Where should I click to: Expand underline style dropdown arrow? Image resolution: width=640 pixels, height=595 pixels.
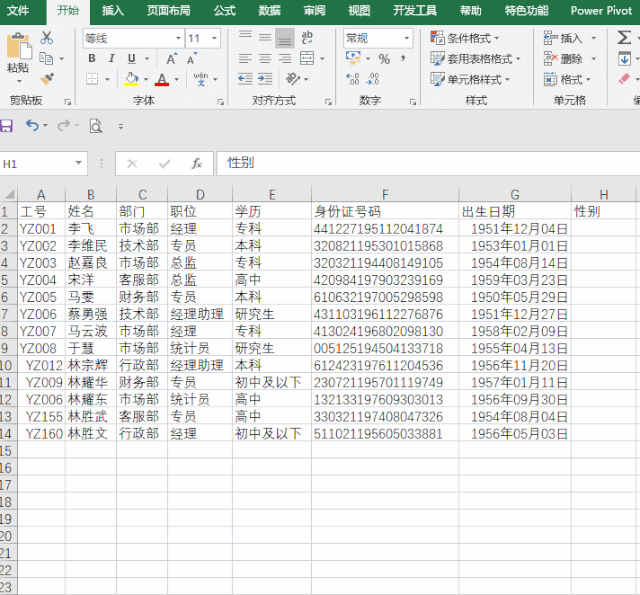(x=147, y=59)
